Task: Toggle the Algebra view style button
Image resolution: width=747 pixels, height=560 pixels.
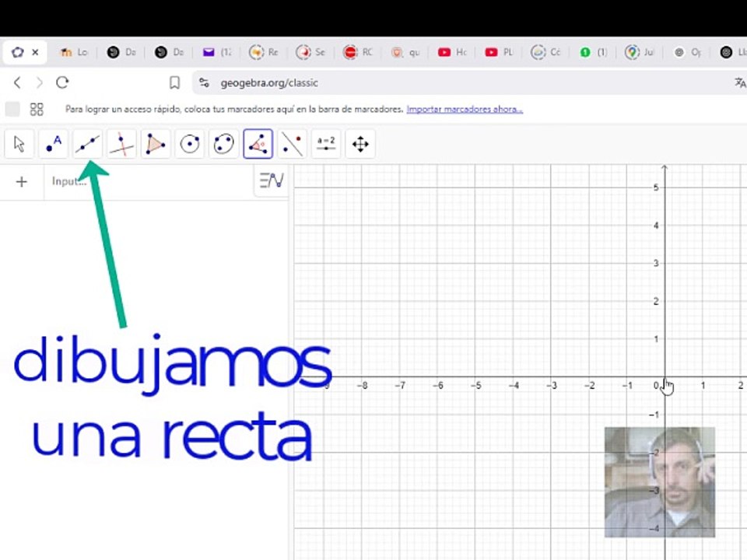Action: (272, 180)
